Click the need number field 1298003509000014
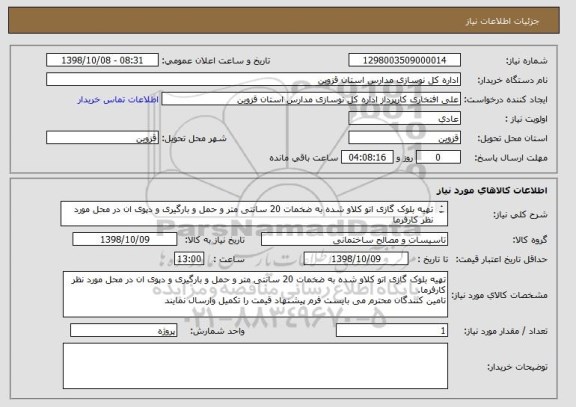Image resolution: width=576 pixels, height=407 pixels. [x=404, y=60]
